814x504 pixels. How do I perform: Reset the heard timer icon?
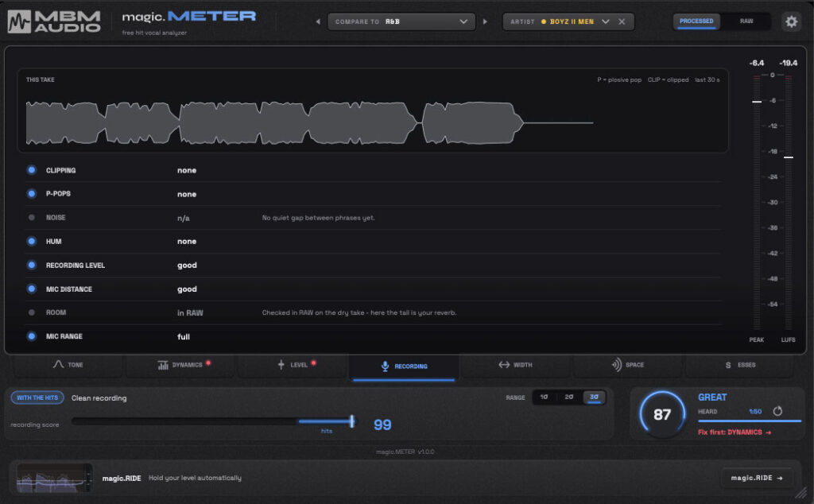[x=777, y=411]
